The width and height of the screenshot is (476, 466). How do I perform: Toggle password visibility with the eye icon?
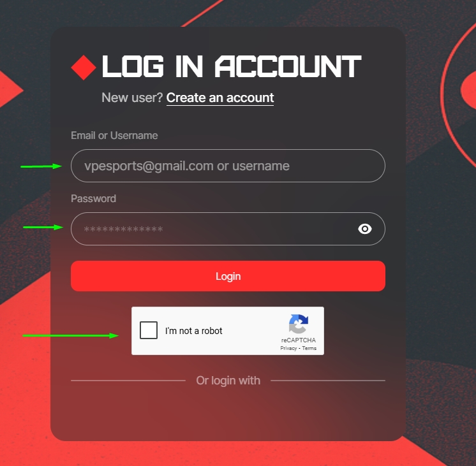(364, 229)
